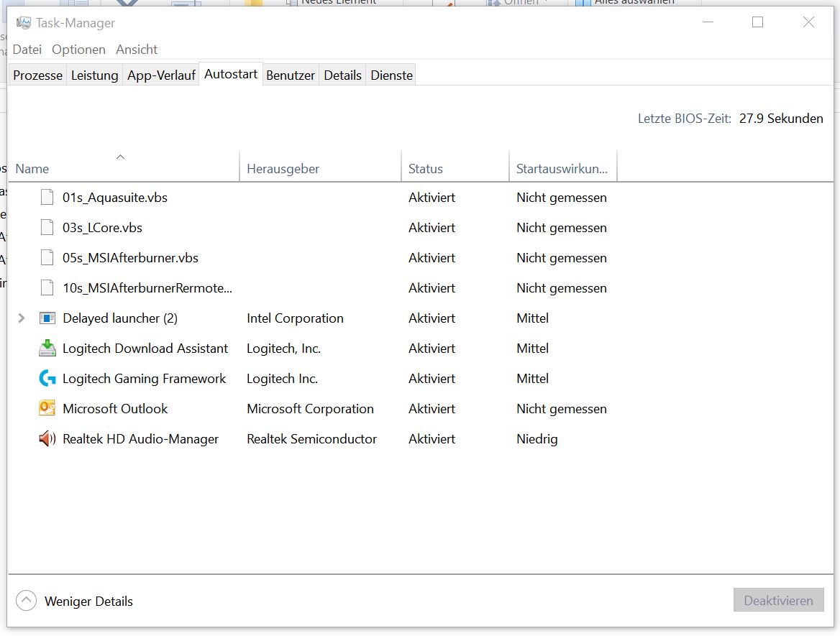This screenshot has height=636, width=840.
Task: Click the Logitech, Inc. publisher cell
Action: [x=283, y=349]
